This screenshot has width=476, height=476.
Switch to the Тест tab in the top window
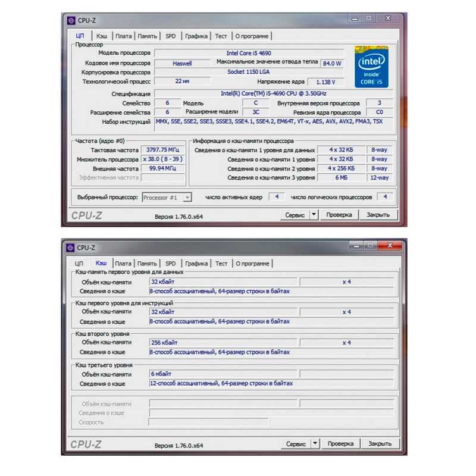[221, 36]
